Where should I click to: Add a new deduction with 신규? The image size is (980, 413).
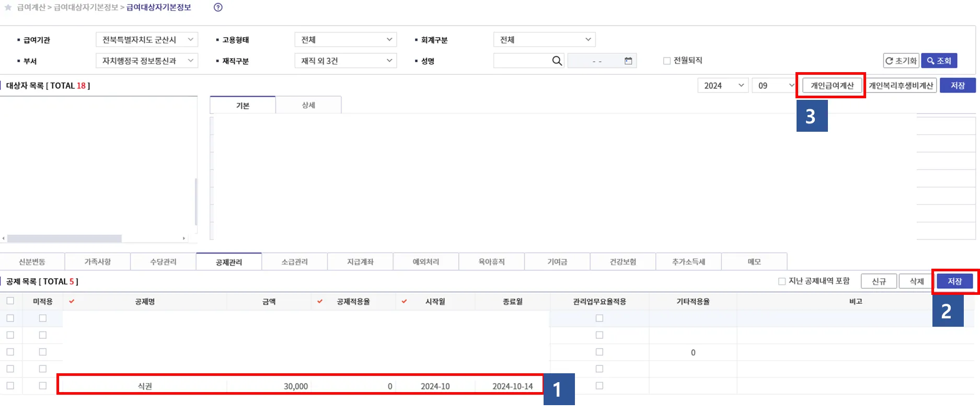click(879, 281)
